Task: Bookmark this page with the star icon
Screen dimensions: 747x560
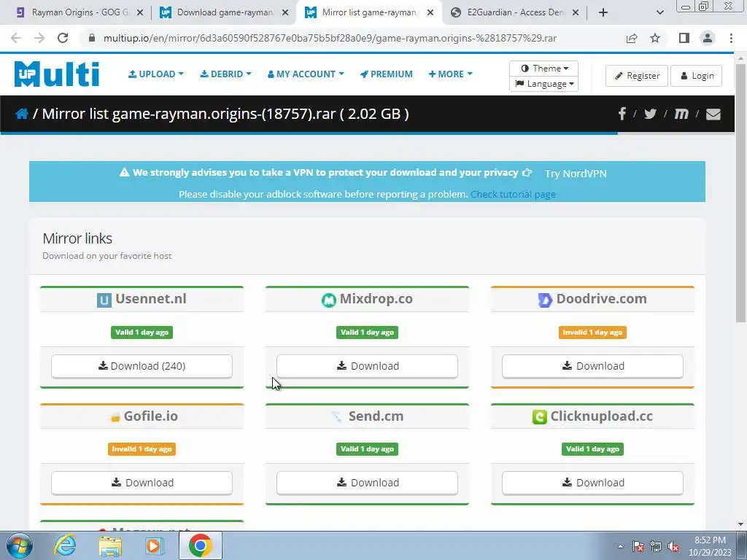Action: pyautogui.click(x=655, y=38)
